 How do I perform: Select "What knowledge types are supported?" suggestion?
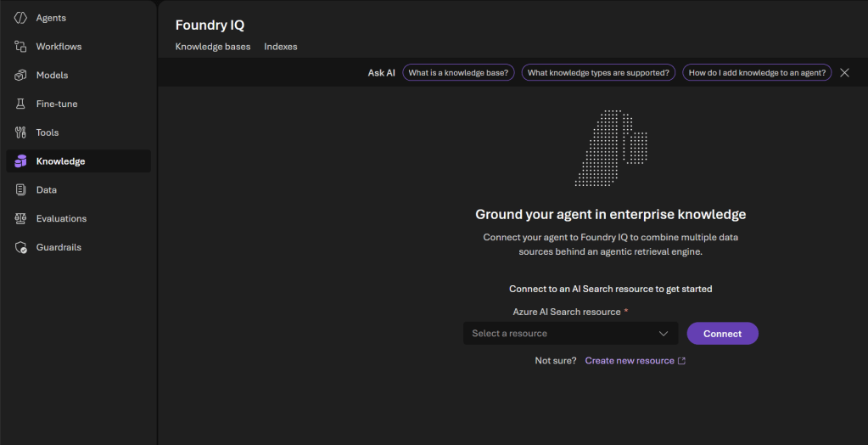tap(598, 73)
